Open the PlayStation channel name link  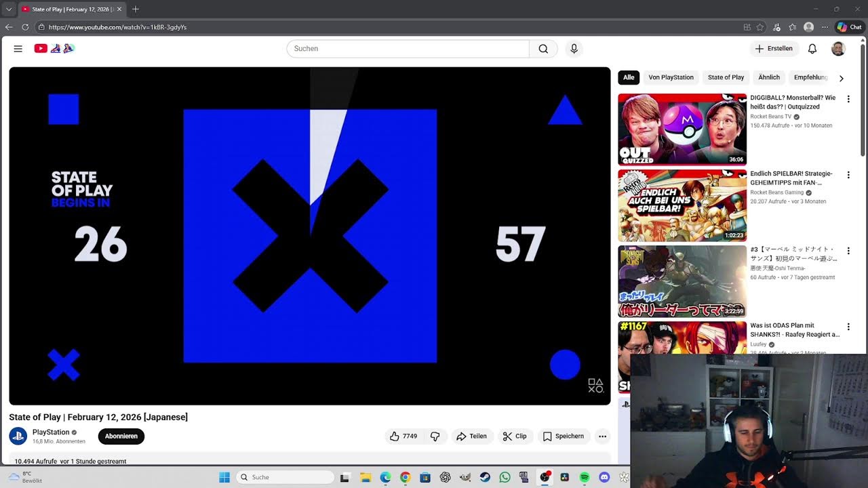click(x=51, y=432)
